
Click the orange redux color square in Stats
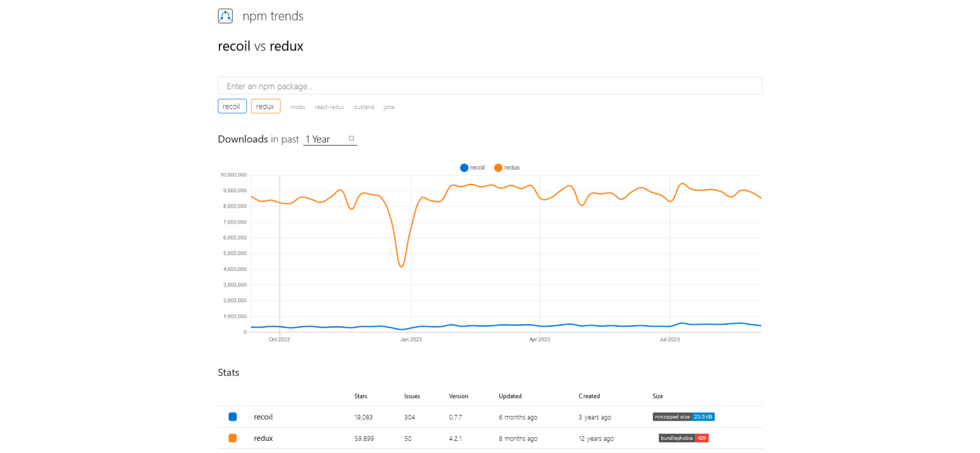[x=233, y=438]
